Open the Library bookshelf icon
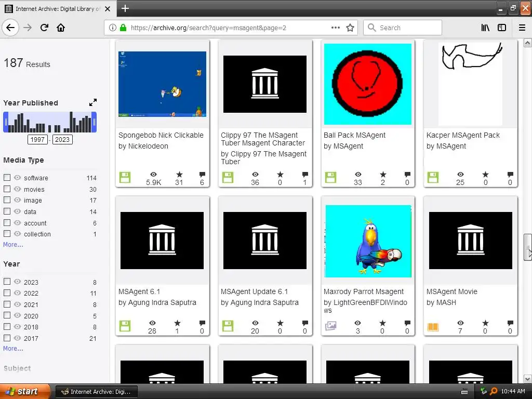 (485, 28)
